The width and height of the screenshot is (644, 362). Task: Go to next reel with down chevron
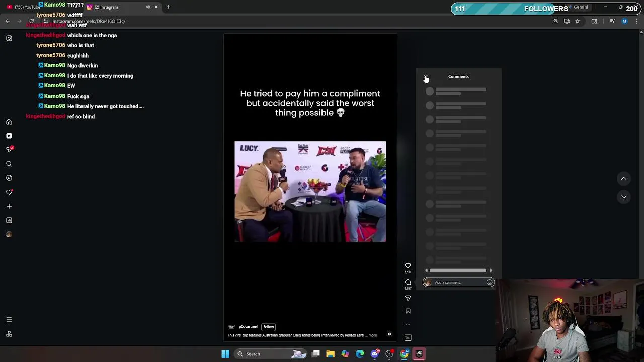pyautogui.click(x=624, y=197)
